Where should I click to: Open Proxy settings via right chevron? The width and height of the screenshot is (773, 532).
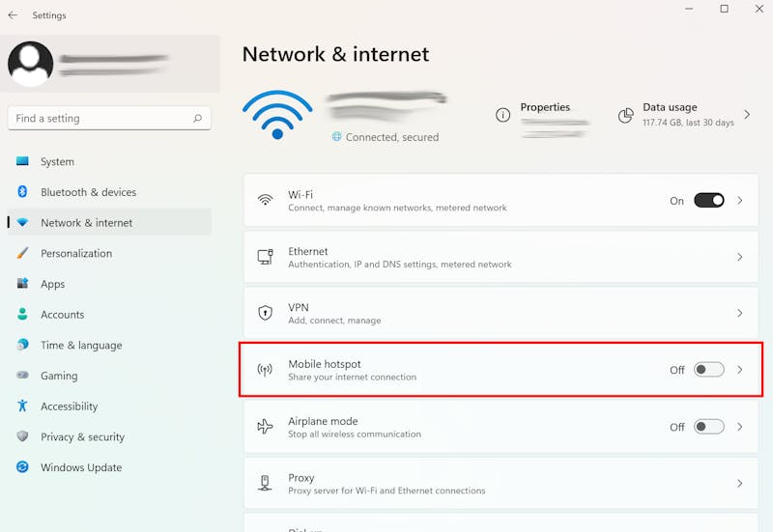(739, 483)
